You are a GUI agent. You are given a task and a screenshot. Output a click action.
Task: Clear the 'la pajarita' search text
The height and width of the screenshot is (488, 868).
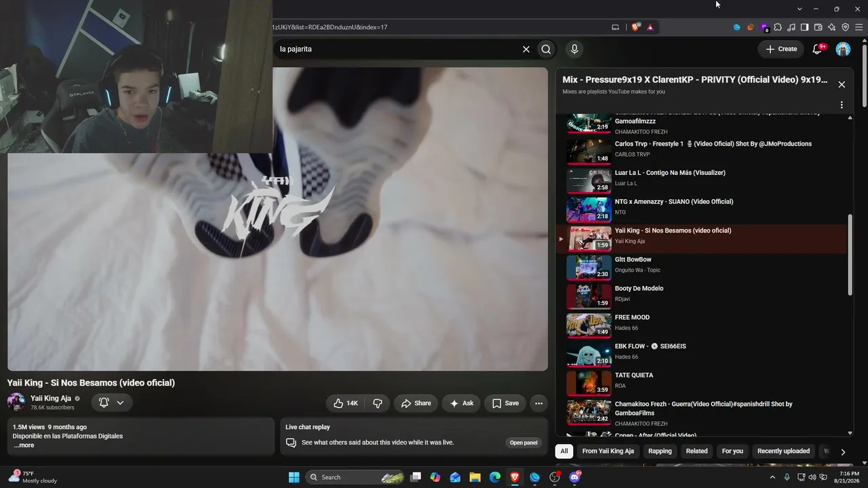point(526,49)
